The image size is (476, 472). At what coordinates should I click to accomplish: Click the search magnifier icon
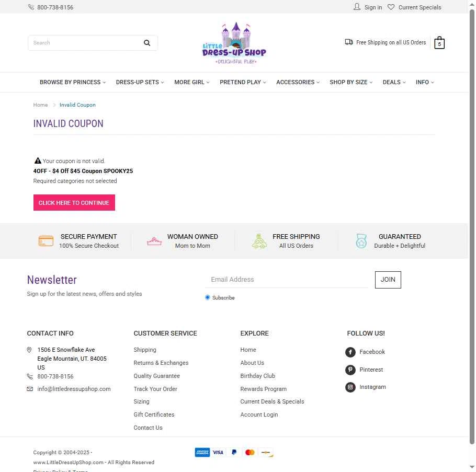point(147,43)
